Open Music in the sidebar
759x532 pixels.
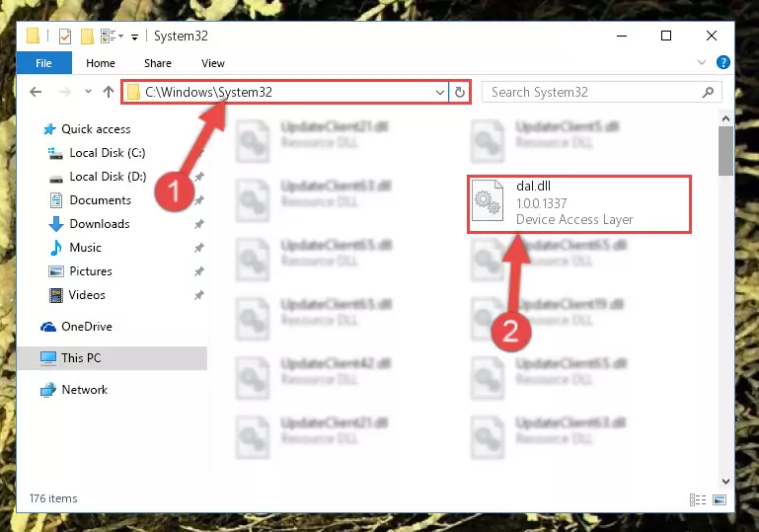[x=85, y=248]
